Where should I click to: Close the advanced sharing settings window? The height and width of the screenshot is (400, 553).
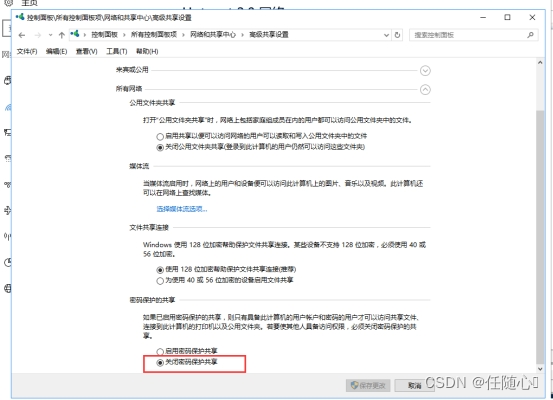point(532,17)
